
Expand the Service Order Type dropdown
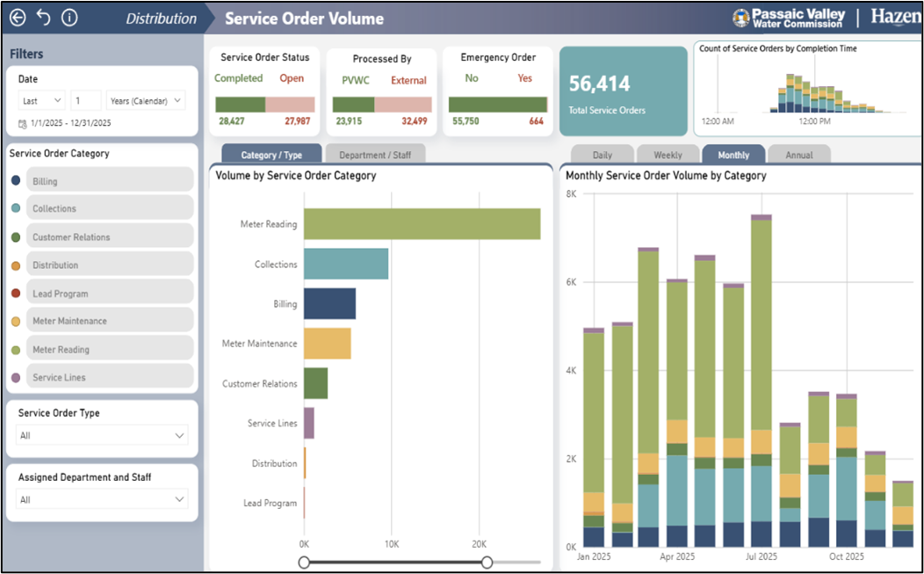[101, 435]
